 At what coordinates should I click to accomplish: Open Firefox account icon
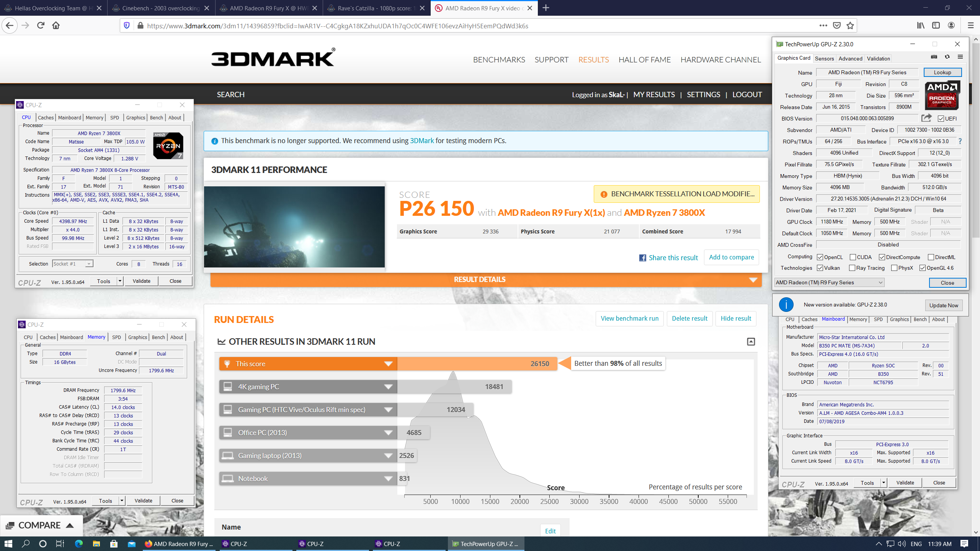click(951, 26)
